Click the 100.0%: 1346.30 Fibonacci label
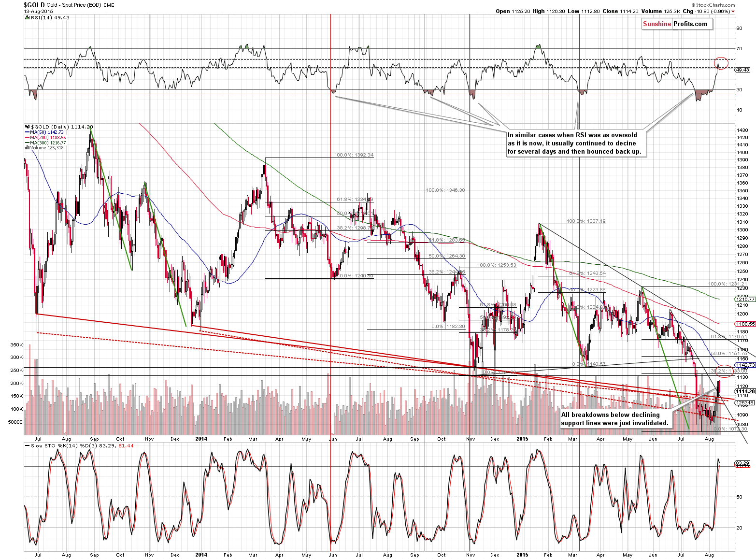 [x=445, y=190]
